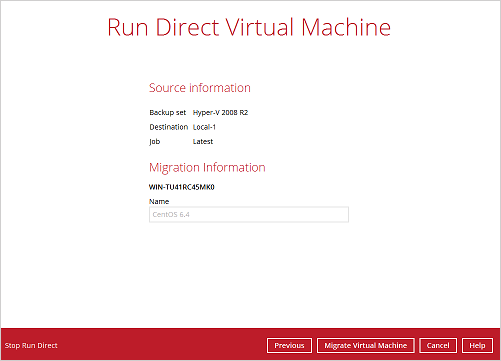Click the 'Backup set' label
501x361 pixels.
point(167,113)
